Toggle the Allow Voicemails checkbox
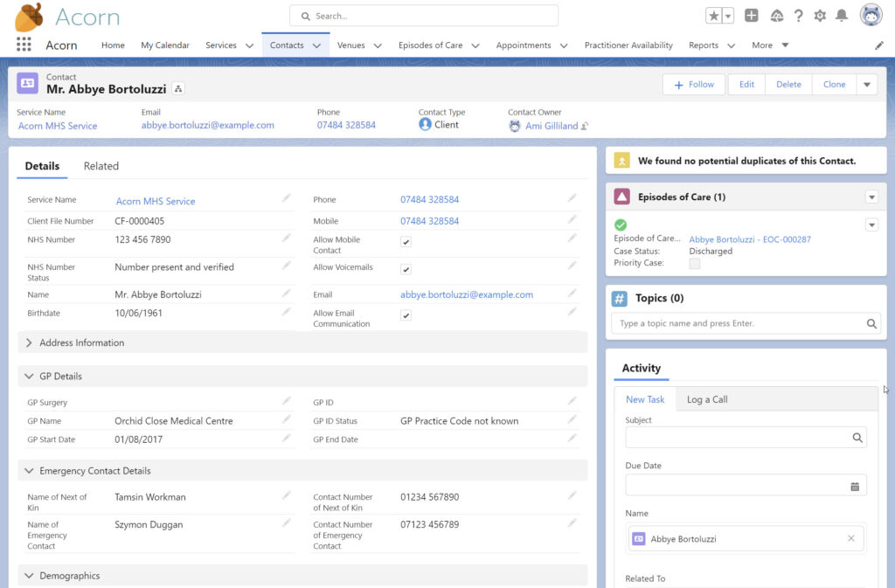The height and width of the screenshot is (588, 895). click(406, 270)
